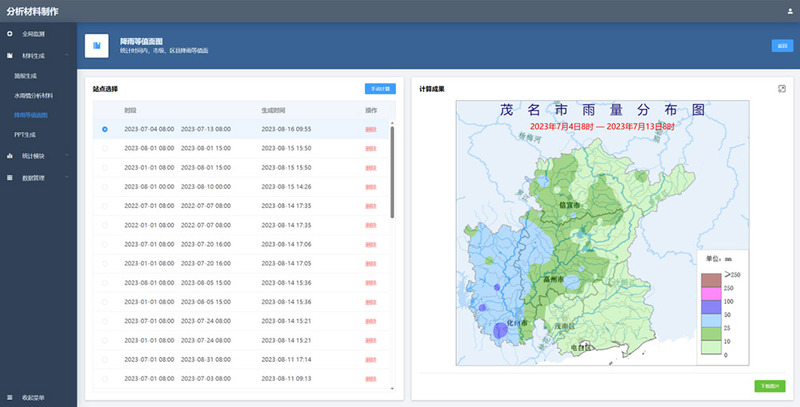Delete the row generated 2023-08-16 09:55
This screenshot has height=407, width=800.
[x=371, y=130]
